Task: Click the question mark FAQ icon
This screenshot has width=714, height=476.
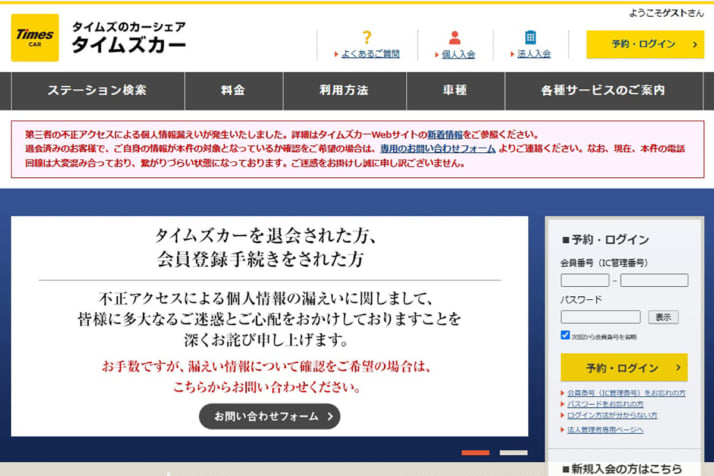Action: (367, 37)
